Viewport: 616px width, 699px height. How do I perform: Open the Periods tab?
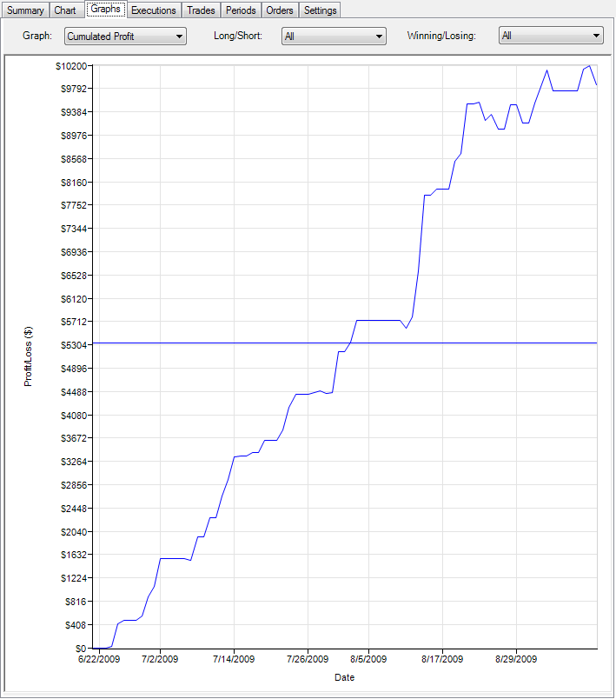coord(241,10)
